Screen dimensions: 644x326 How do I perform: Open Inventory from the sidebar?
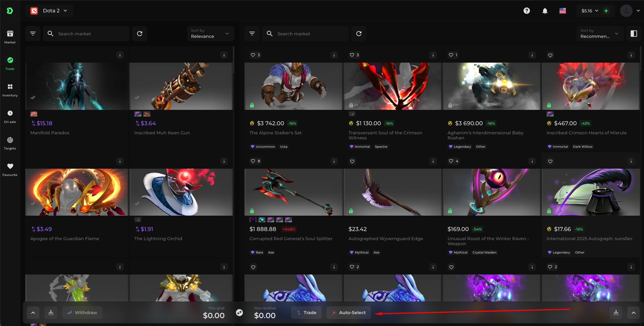click(x=10, y=90)
